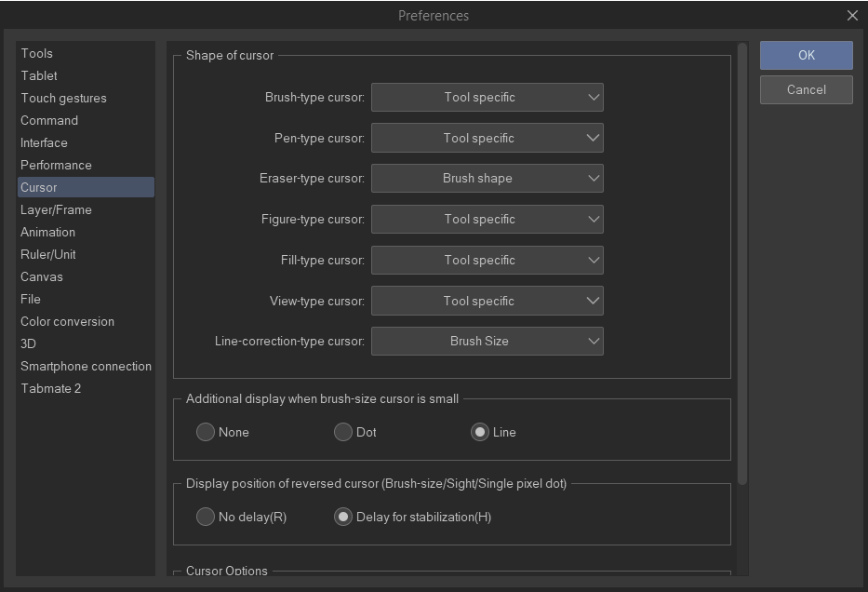Select Line additional display option

coord(493,432)
